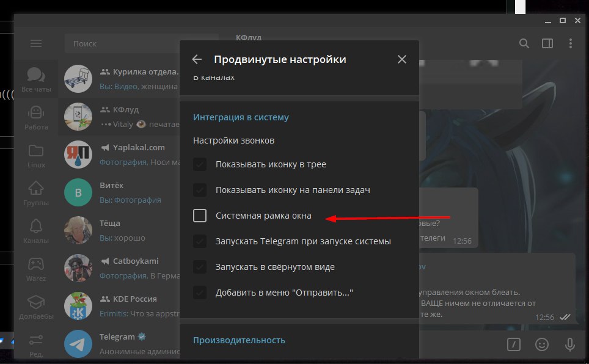Select the Linux folder
Viewport: 589px width, 364px height.
(x=36, y=155)
